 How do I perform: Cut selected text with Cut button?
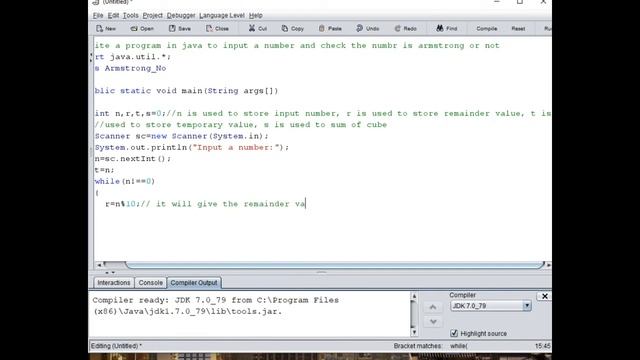[x=258, y=29]
